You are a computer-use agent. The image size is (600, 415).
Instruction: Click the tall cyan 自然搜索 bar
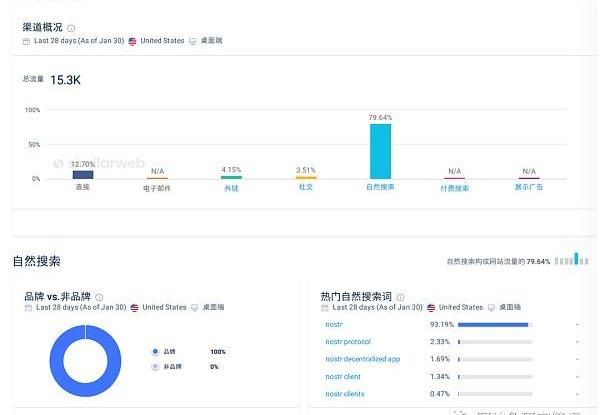point(380,150)
